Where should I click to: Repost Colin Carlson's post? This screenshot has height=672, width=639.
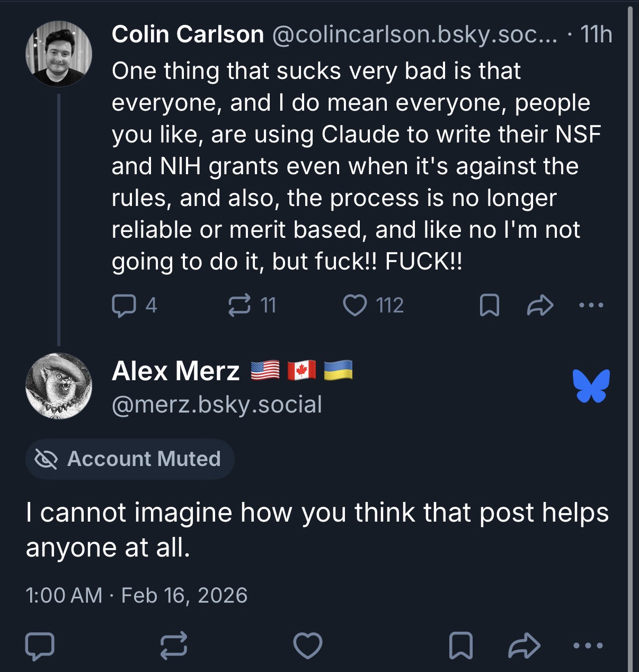tap(238, 306)
